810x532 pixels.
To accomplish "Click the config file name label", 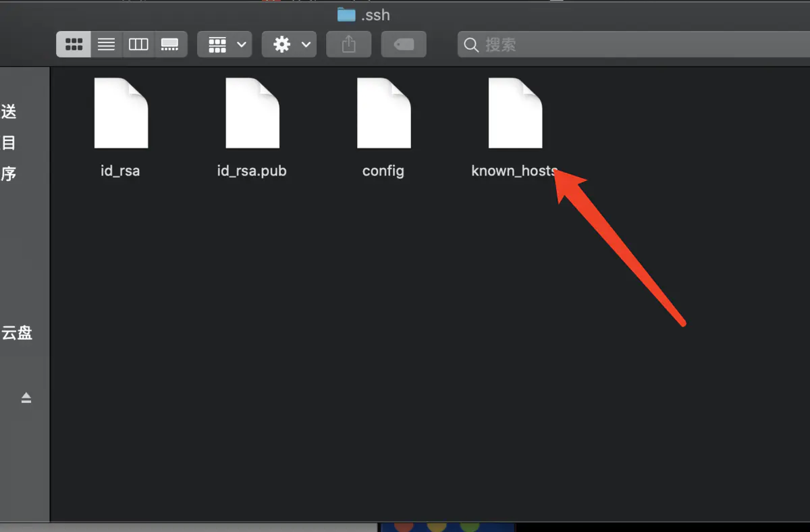I will (x=383, y=171).
